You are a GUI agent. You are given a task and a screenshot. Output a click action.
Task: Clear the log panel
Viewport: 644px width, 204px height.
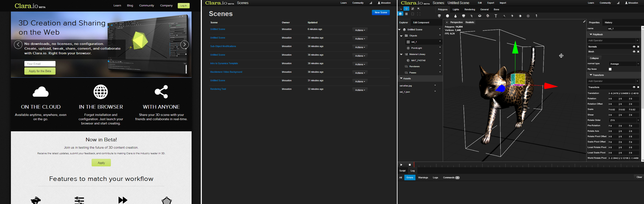coord(639,177)
